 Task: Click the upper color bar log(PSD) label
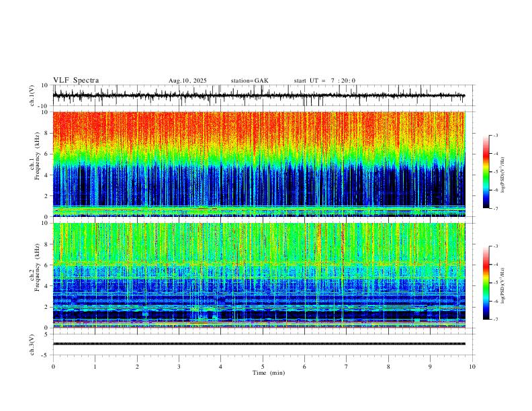pos(502,175)
